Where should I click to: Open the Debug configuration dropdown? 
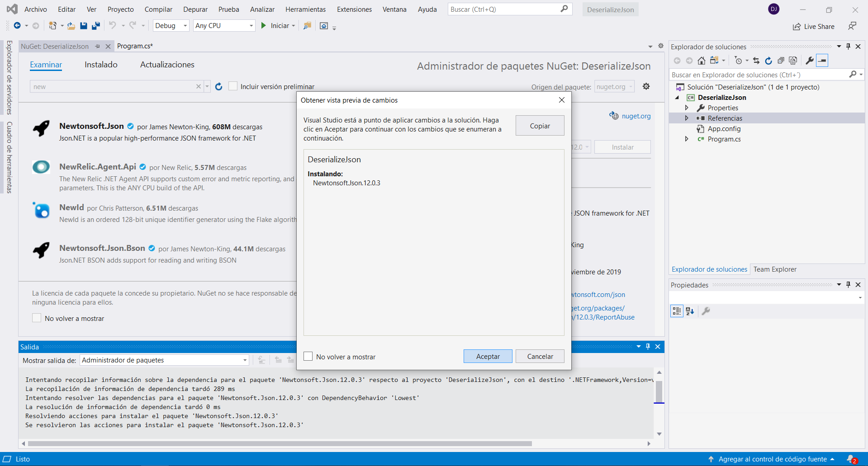click(x=171, y=26)
